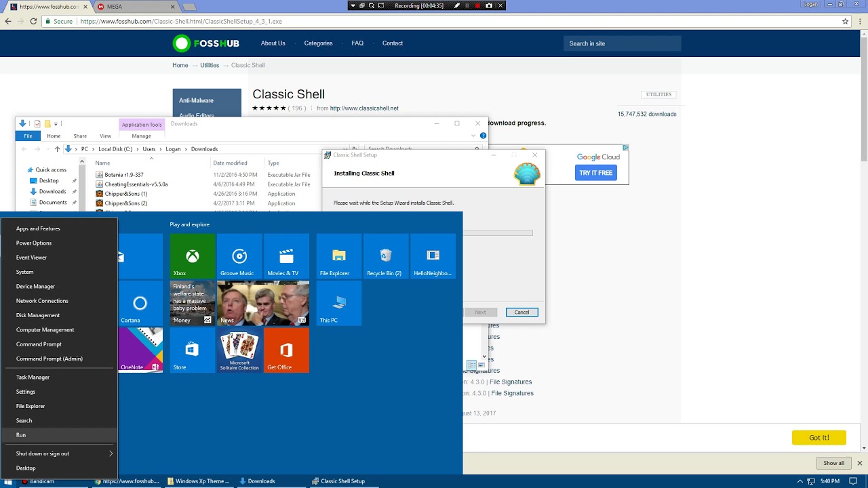Open File Explorer tile in Start menu
The image size is (868, 488).
tap(339, 256)
